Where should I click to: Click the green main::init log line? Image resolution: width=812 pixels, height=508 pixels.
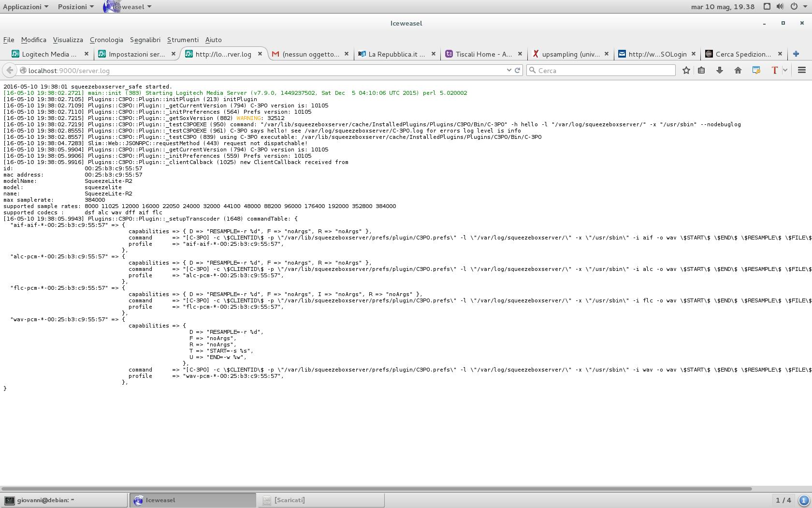point(235,93)
